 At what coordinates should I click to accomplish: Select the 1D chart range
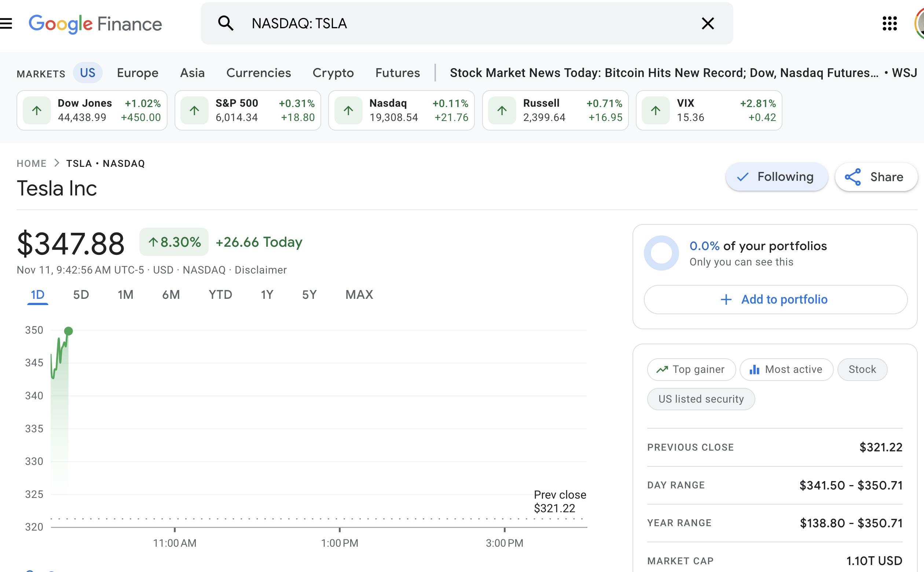37,295
